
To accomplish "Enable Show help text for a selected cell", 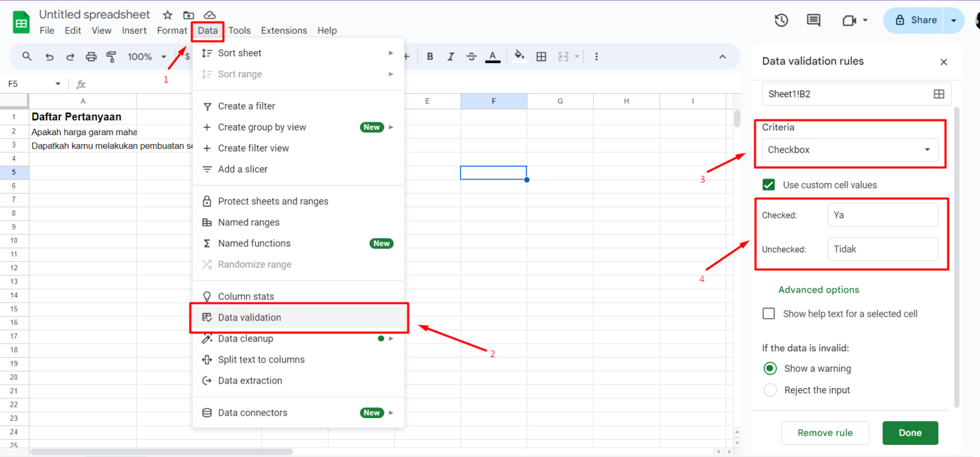I will (768, 313).
